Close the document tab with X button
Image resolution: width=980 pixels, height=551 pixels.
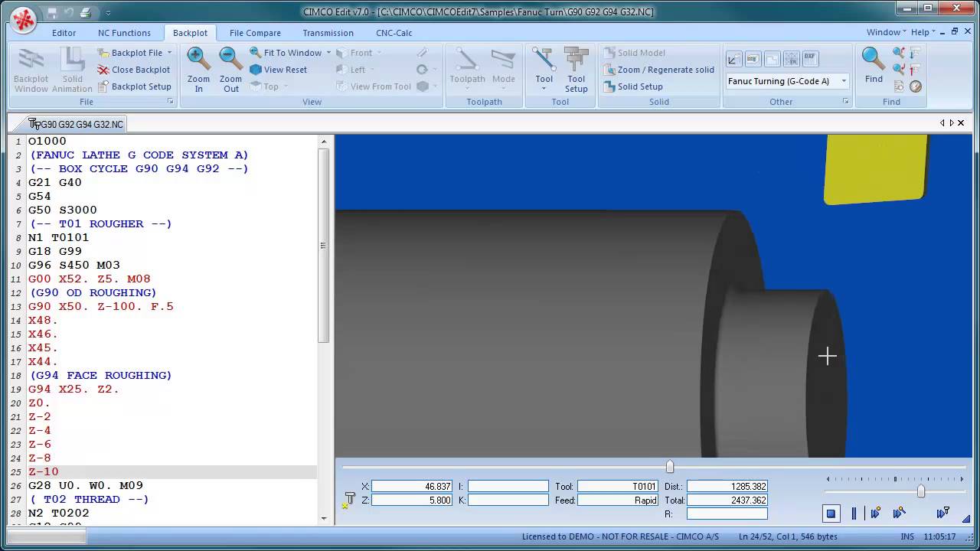click(x=961, y=122)
